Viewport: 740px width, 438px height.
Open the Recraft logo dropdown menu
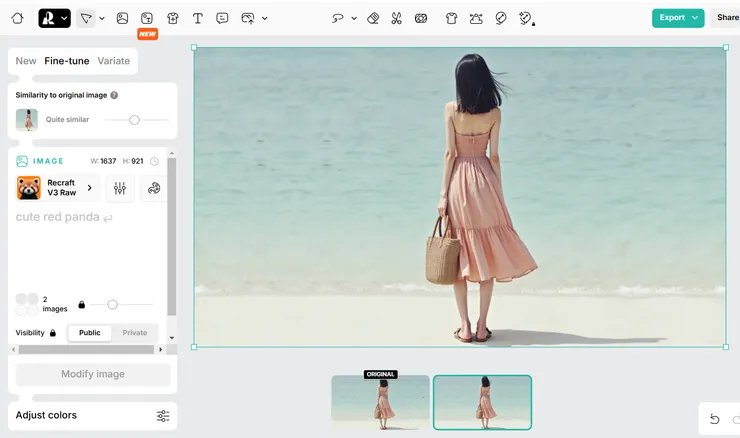54,18
